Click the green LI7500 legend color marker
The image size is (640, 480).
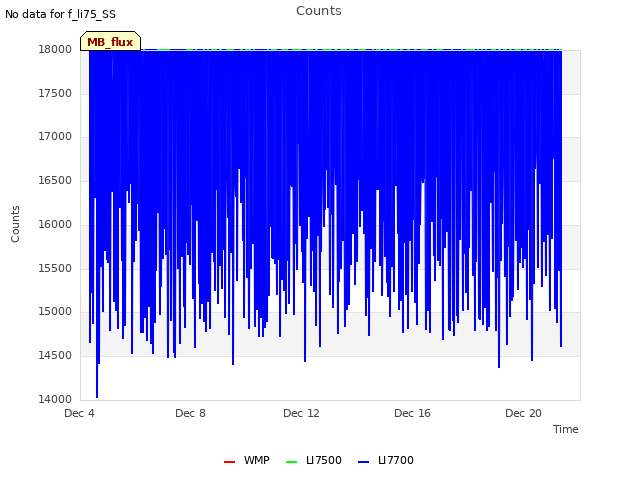pyautogui.click(x=291, y=462)
